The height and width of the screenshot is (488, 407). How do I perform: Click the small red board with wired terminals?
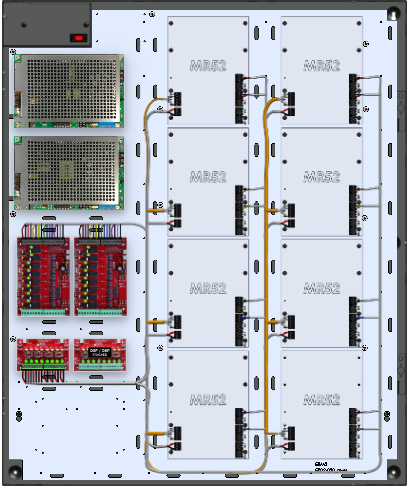(43, 355)
